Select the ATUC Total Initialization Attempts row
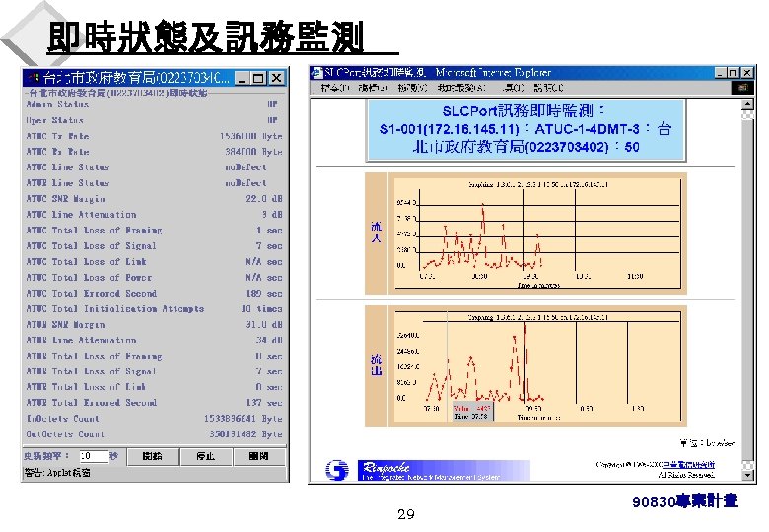This screenshot has height=532, width=769. pos(154,308)
